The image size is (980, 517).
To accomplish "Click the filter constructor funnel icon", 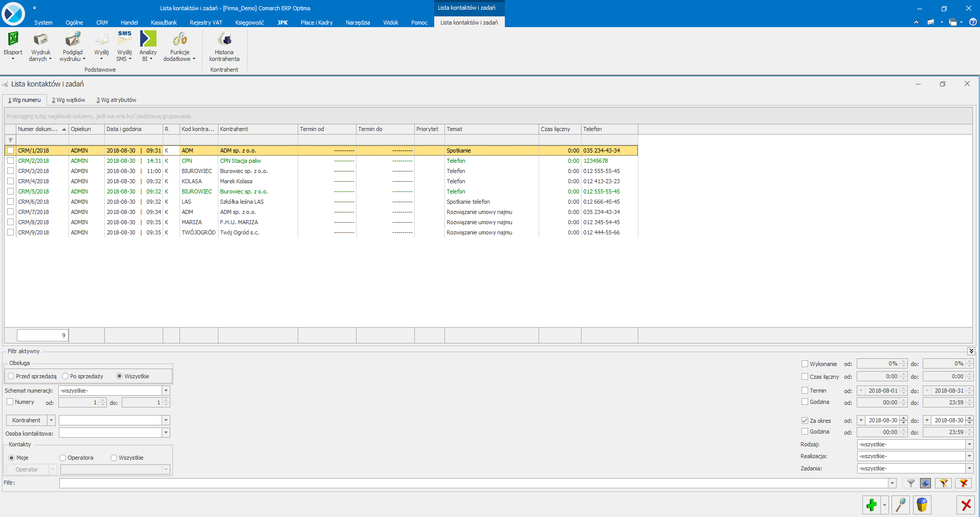I will pos(943,483).
